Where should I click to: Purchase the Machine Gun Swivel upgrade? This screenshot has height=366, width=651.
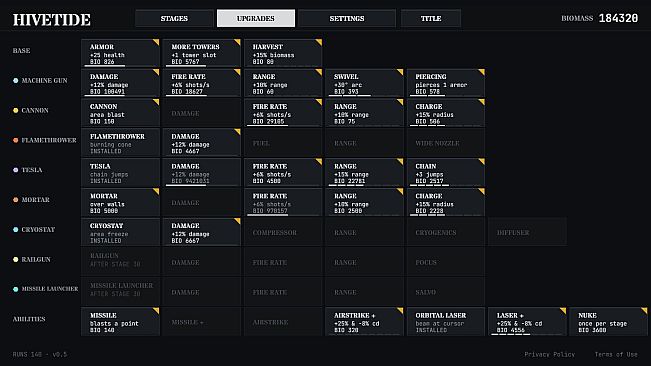[x=365, y=83]
